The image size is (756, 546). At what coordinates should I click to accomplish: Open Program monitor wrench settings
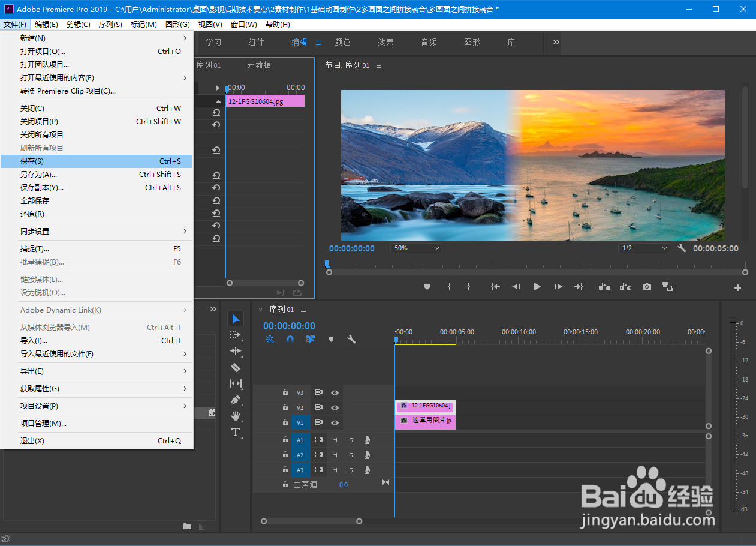pos(682,248)
